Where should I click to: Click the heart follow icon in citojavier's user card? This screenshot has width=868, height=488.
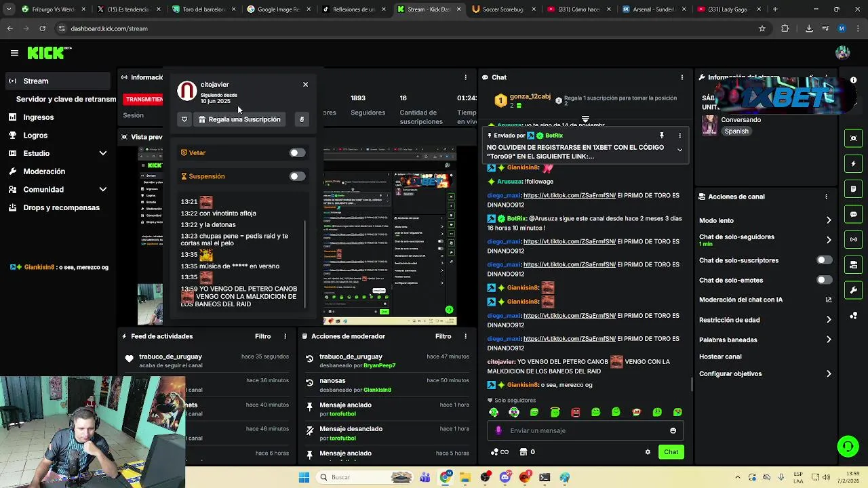[184, 119]
